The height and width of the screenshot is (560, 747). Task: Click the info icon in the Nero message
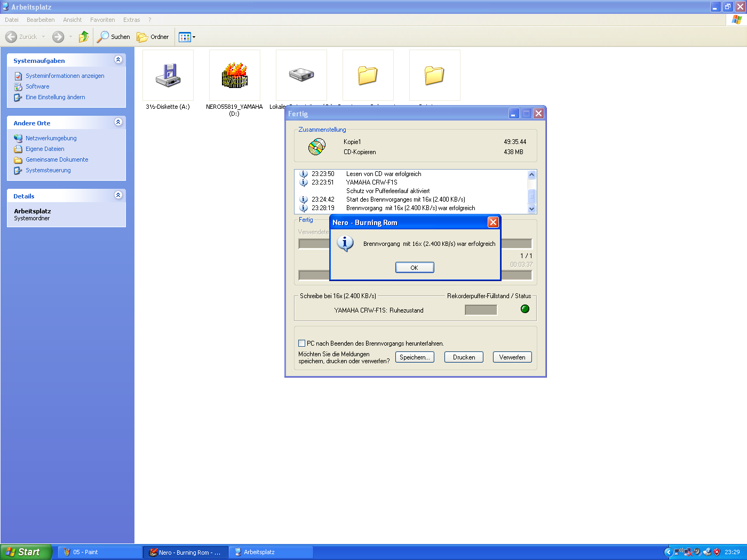point(345,244)
